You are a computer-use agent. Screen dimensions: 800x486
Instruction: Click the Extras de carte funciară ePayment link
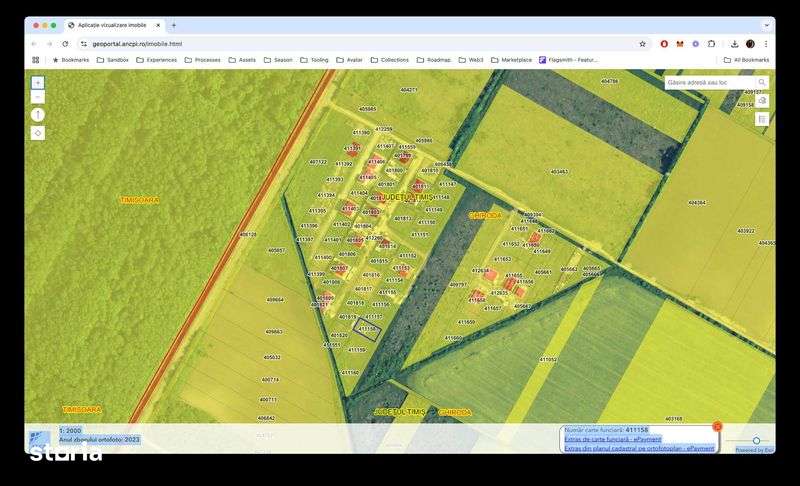[x=613, y=439]
